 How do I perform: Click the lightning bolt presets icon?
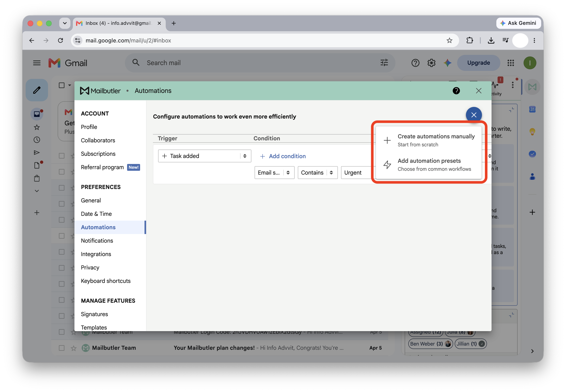point(387,165)
